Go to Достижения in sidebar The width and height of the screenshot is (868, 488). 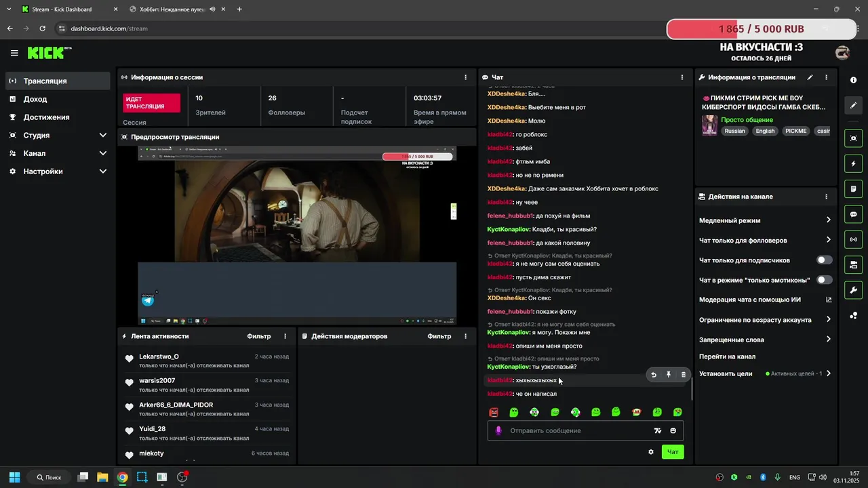[58, 117]
